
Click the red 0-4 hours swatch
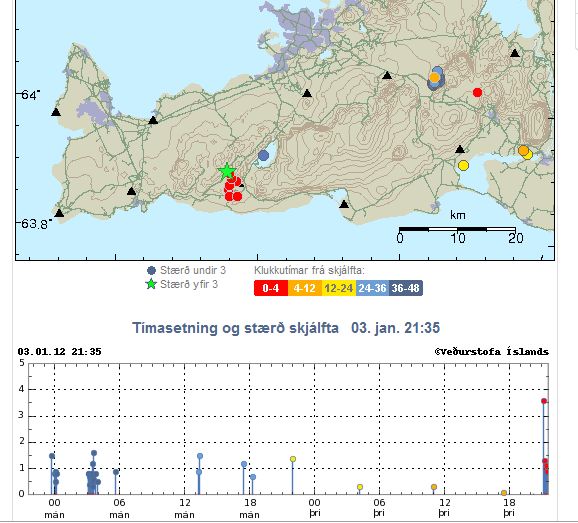coord(271,288)
